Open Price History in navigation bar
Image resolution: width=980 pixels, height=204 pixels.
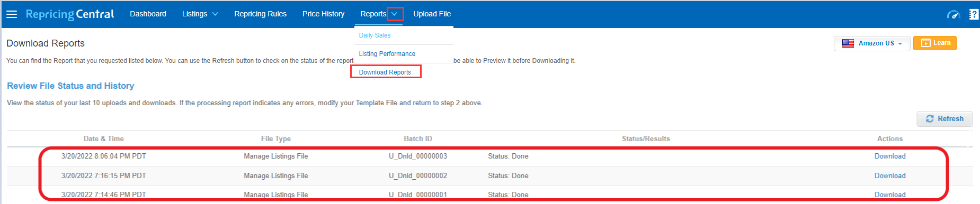[x=323, y=14]
